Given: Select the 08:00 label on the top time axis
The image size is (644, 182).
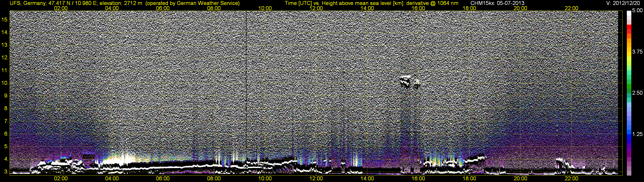Looking at the screenshot, I should click(214, 8).
